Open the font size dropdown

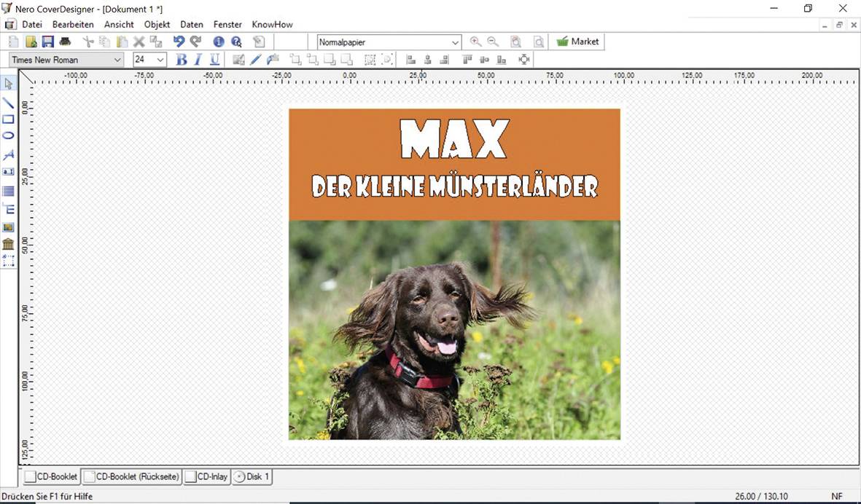click(160, 59)
